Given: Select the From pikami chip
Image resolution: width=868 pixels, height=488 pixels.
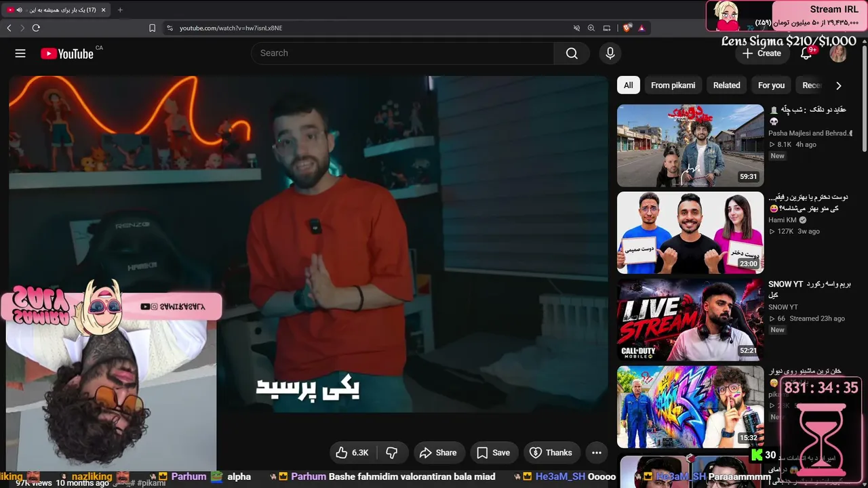Looking at the screenshot, I should [673, 85].
